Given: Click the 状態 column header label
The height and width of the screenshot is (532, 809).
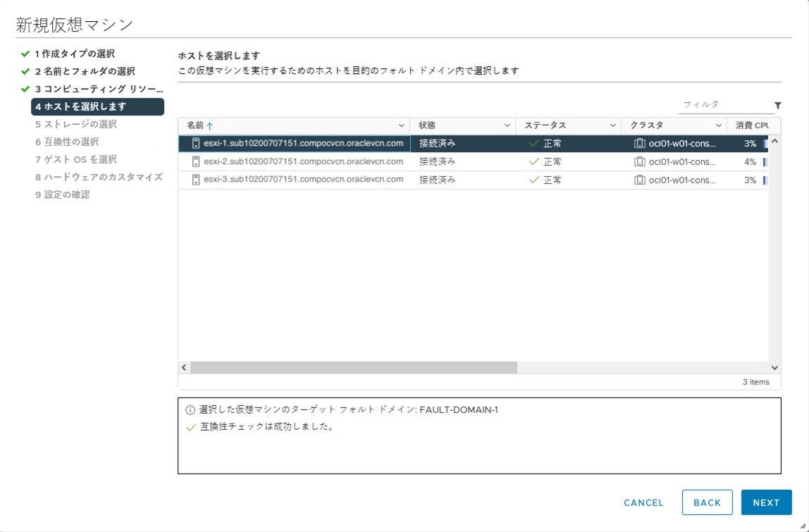Looking at the screenshot, I should (x=427, y=125).
